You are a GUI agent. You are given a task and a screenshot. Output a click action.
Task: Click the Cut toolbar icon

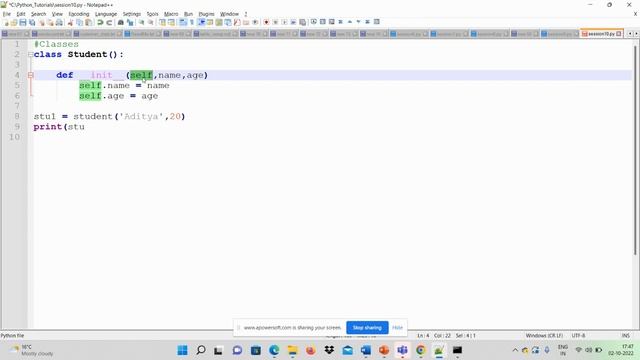pyautogui.click(x=70, y=22)
